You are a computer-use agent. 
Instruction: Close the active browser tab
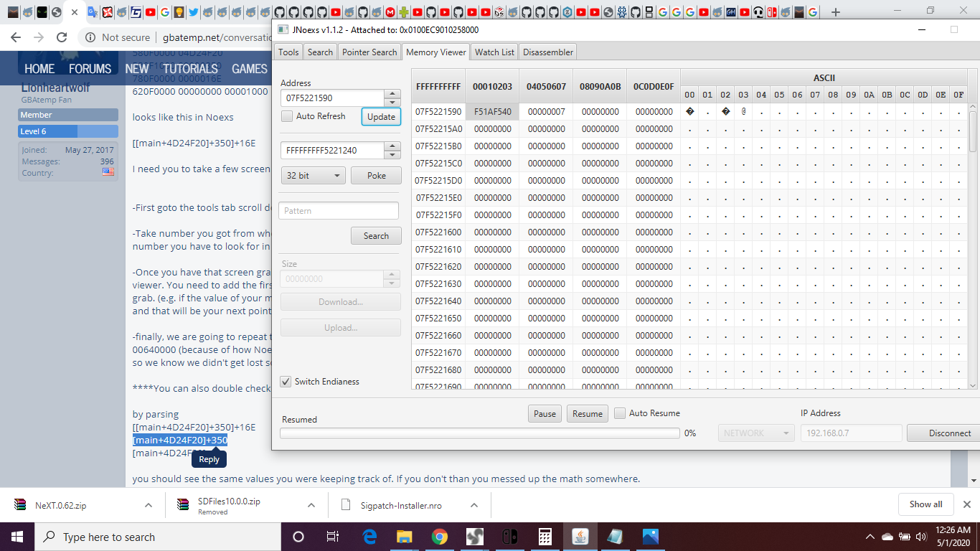(x=75, y=12)
